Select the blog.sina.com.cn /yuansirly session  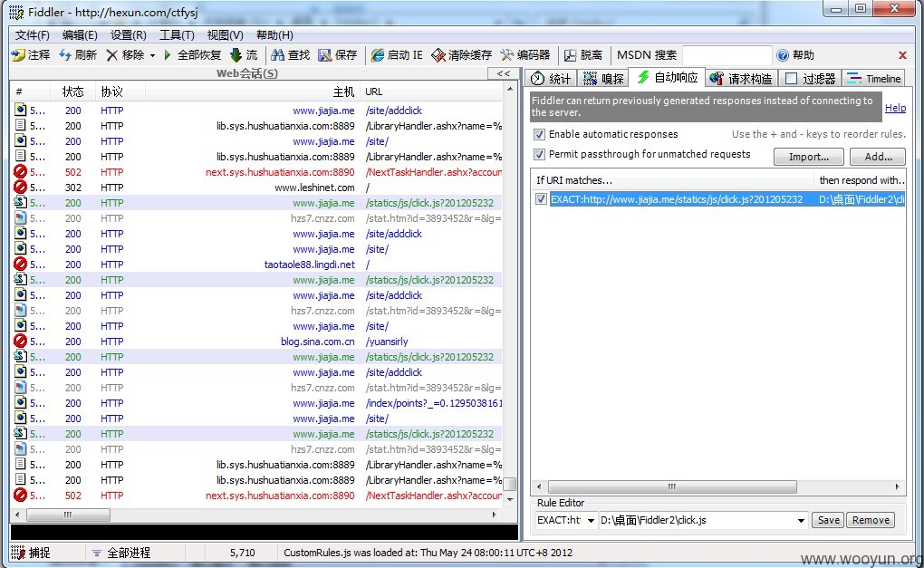point(256,342)
